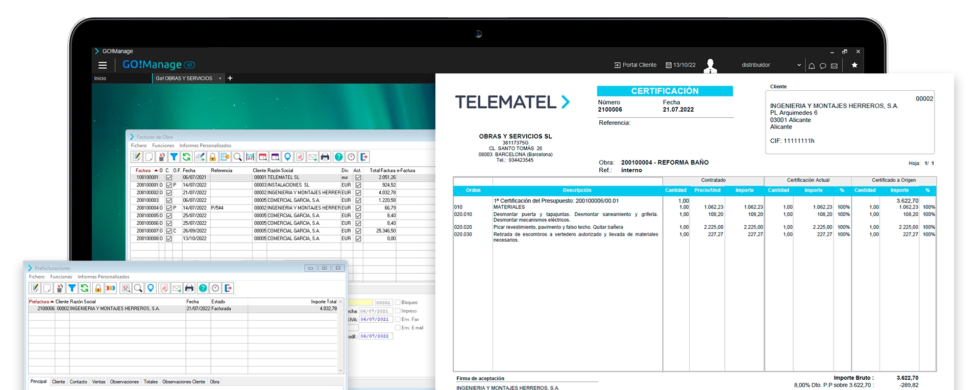The height and width of the screenshot is (390, 980).
Task: Click the 13/10/22 date button
Action: click(x=681, y=65)
